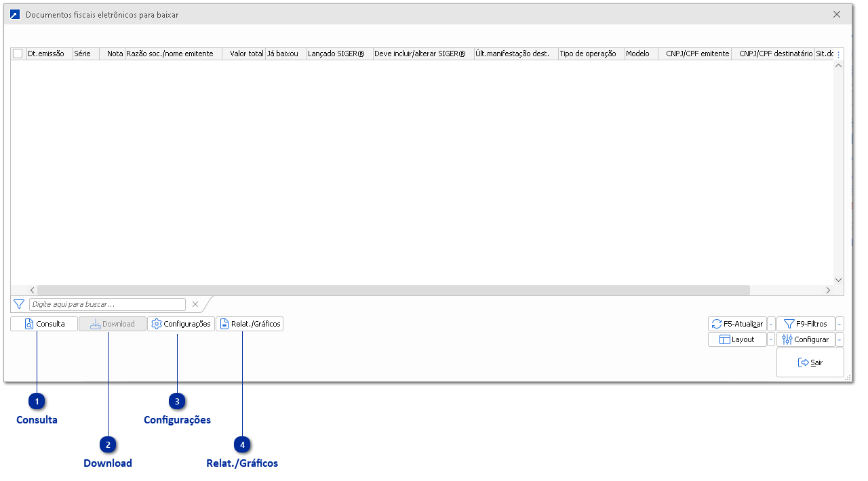Click the Configurar button

tap(806, 339)
